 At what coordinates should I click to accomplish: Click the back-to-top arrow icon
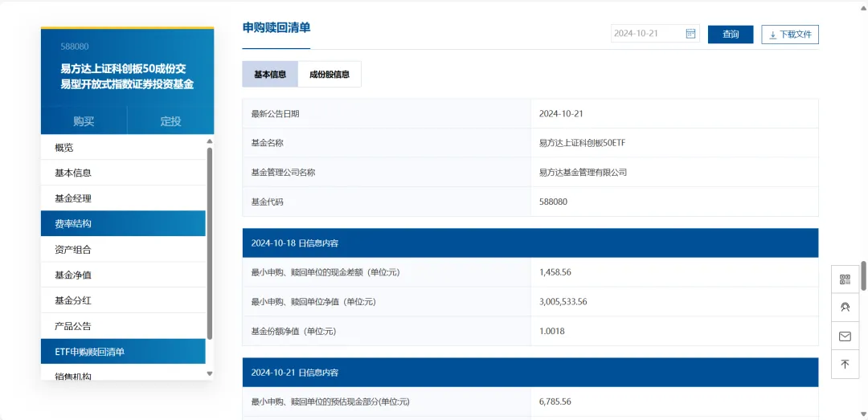pos(845,364)
